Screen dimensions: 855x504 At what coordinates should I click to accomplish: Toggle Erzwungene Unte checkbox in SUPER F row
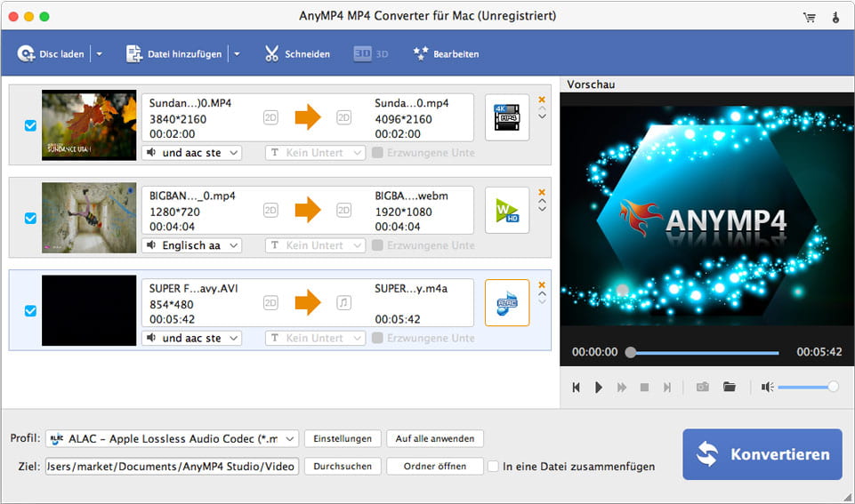point(377,338)
